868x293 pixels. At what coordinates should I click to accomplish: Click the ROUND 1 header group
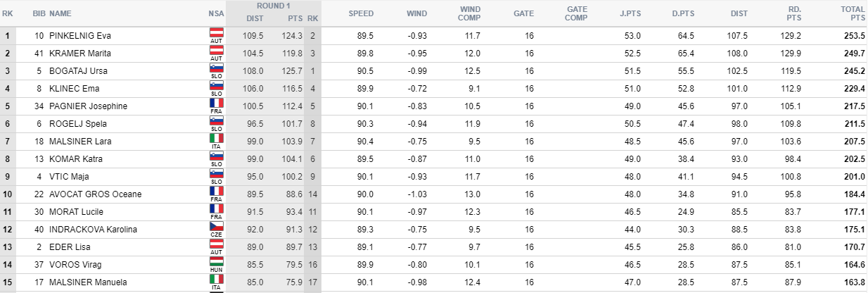coord(274,6)
